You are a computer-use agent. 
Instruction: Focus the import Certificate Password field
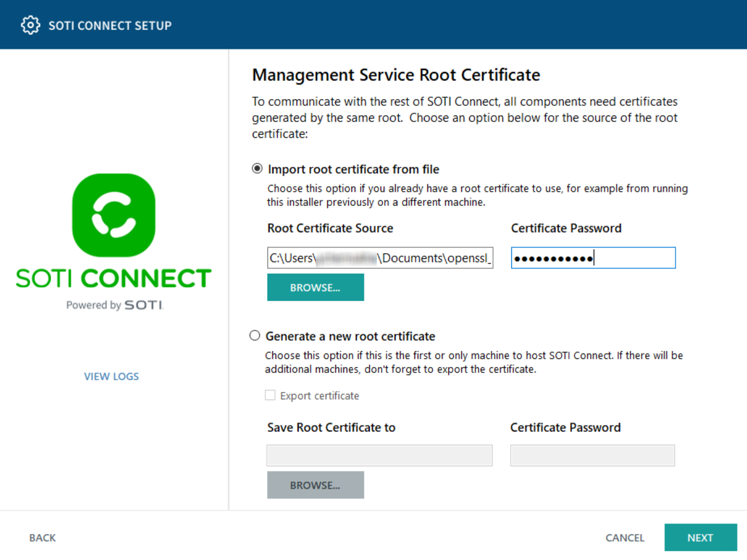593,258
